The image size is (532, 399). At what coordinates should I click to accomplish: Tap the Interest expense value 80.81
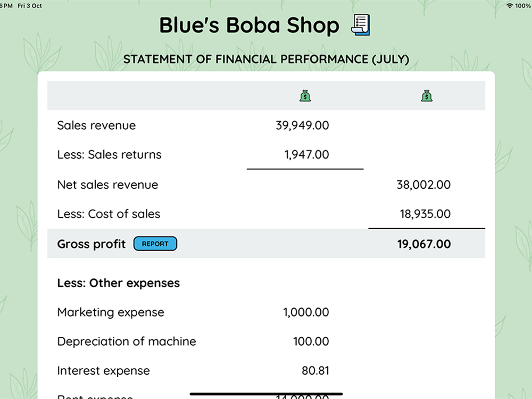(315, 371)
